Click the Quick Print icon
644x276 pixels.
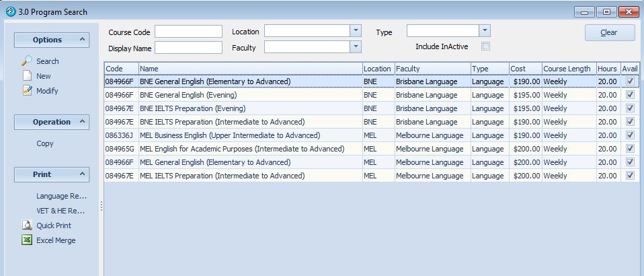[27, 226]
